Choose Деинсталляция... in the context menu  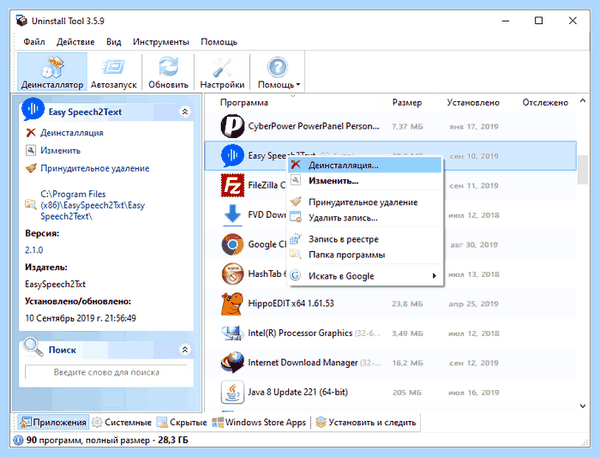[365, 165]
